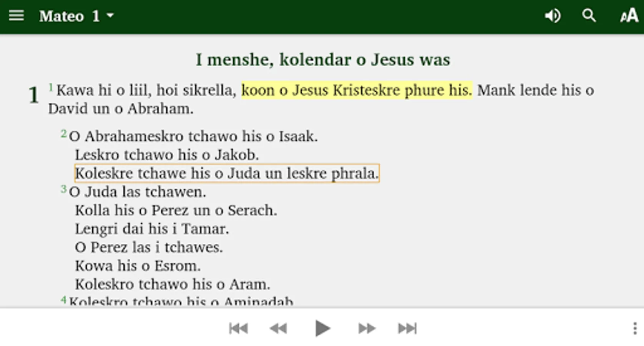Open text size settings icon

629,16
